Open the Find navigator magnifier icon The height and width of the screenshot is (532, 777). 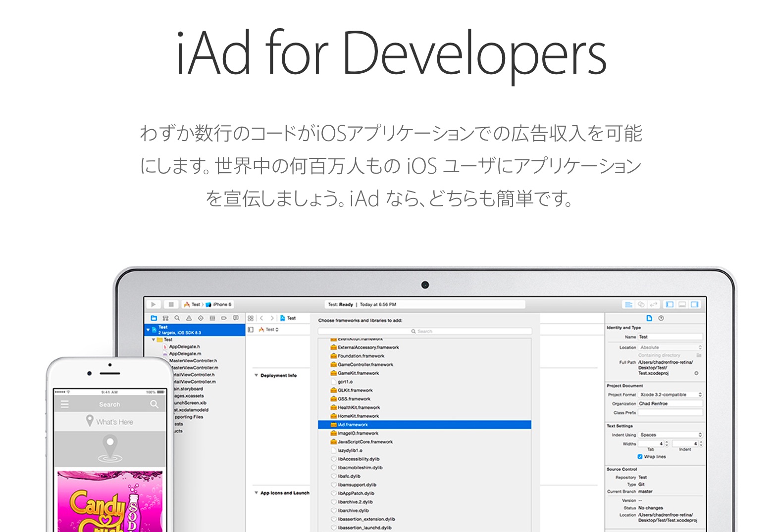coord(177,318)
